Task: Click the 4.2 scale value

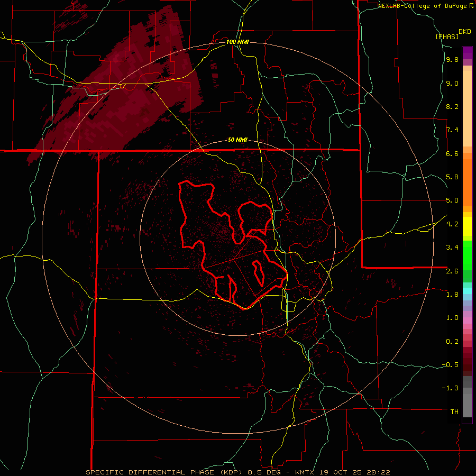Action: pos(452,224)
